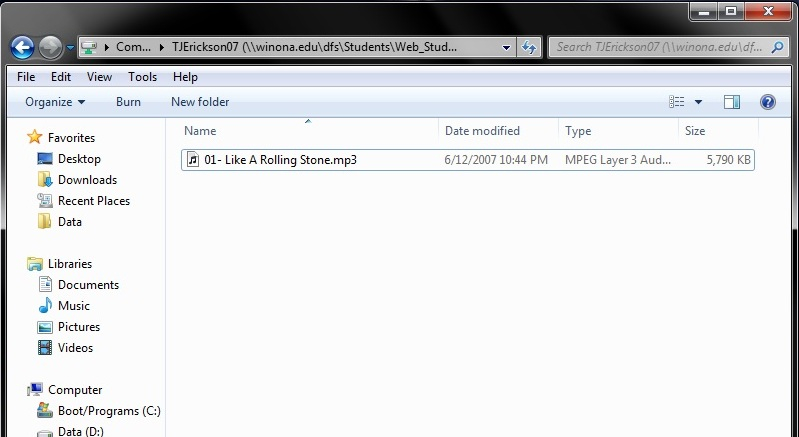Open the Organize dropdown menu
Screen dimensions: 799x437
coord(55,102)
